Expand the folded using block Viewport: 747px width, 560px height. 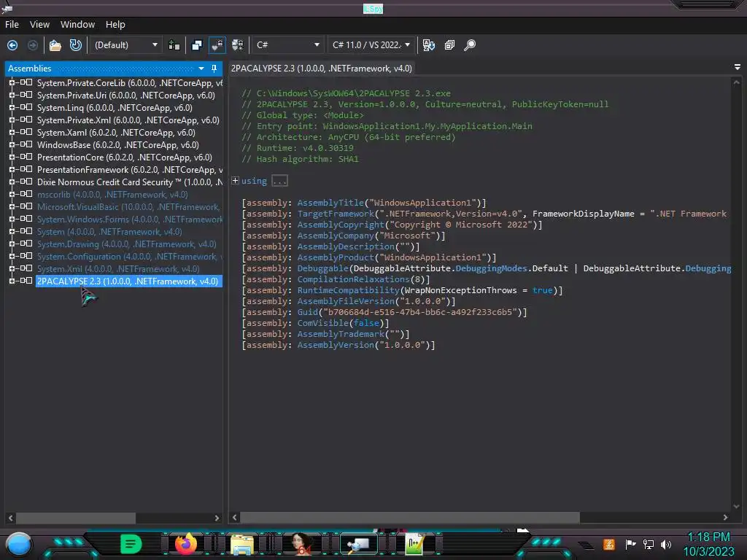(x=236, y=181)
